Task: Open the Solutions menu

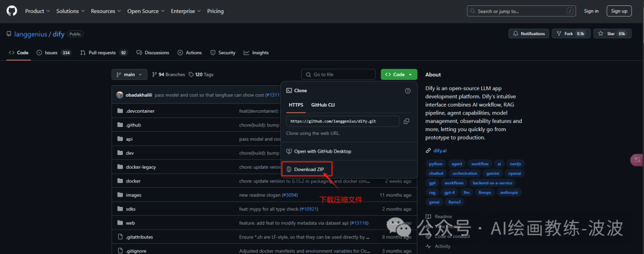Action: [70, 11]
